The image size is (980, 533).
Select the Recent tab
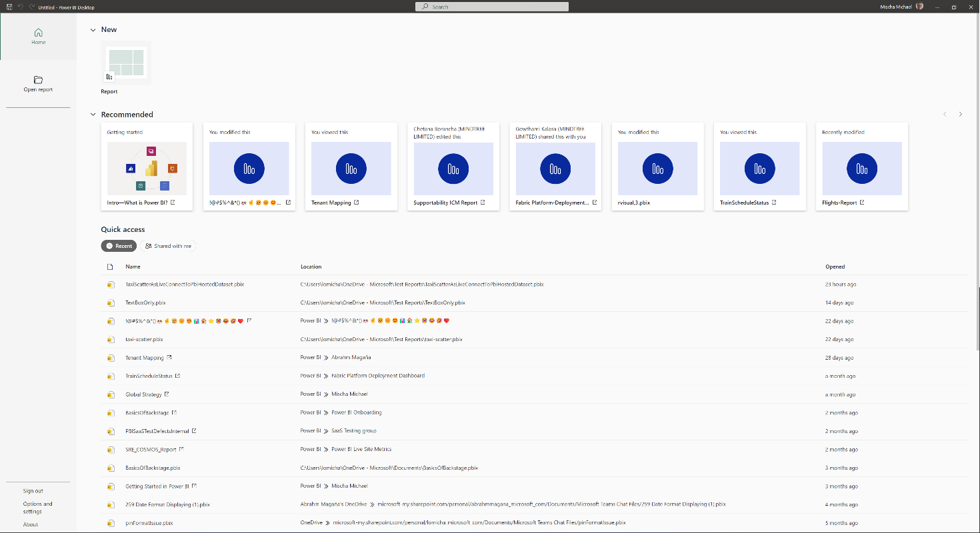point(119,246)
